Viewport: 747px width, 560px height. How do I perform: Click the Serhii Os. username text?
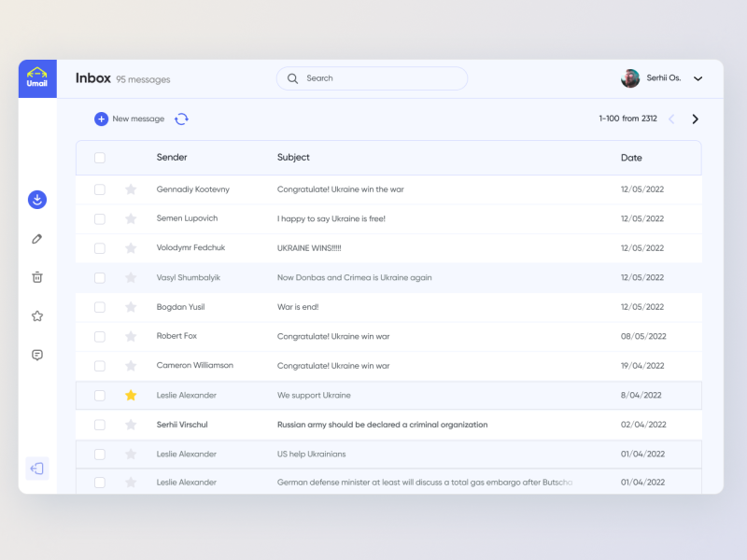pyautogui.click(x=664, y=78)
